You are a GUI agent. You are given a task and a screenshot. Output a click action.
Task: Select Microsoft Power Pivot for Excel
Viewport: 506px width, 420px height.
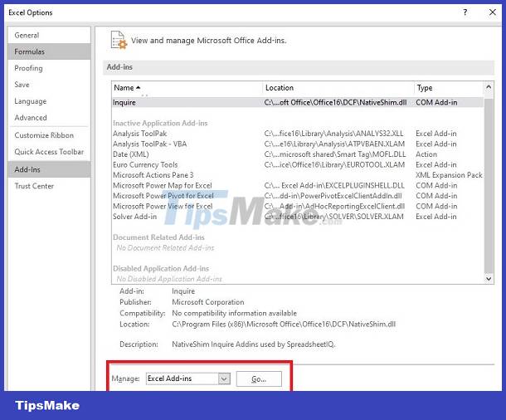(298, 196)
